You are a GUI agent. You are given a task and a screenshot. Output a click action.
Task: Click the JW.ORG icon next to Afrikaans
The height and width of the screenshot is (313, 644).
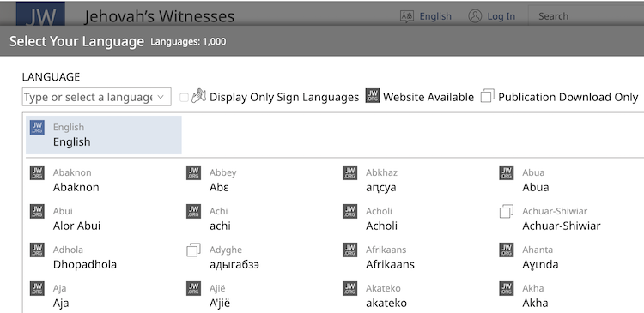click(x=350, y=250)
